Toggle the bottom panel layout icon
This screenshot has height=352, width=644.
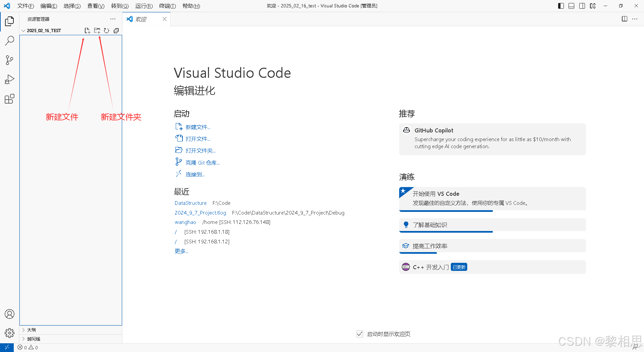[572, 6]
